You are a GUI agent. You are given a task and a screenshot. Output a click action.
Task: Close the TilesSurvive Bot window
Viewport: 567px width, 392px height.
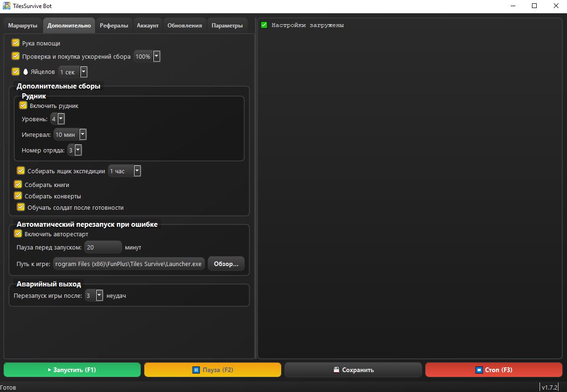tap(556, 6)
